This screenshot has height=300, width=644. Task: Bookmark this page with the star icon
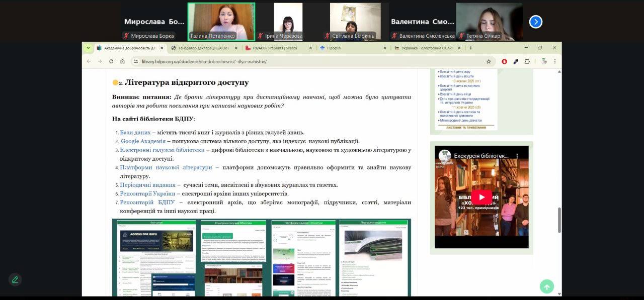(x=488, y=61)
